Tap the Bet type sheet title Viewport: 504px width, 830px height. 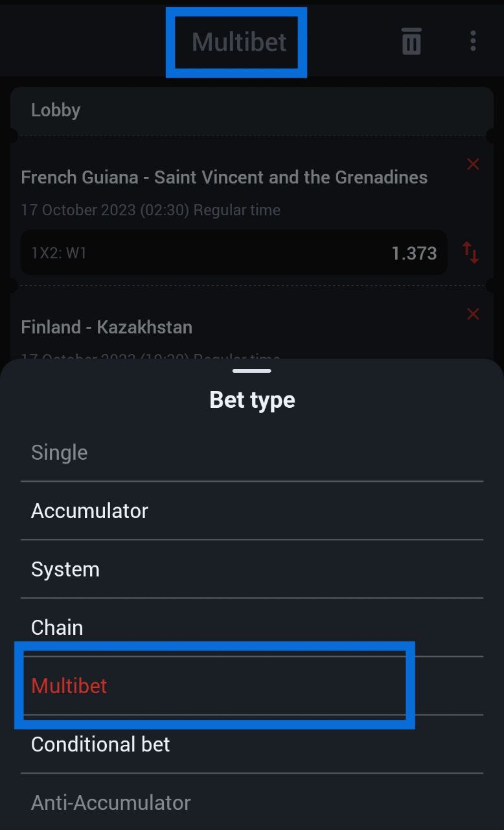[x=252, y=399]
